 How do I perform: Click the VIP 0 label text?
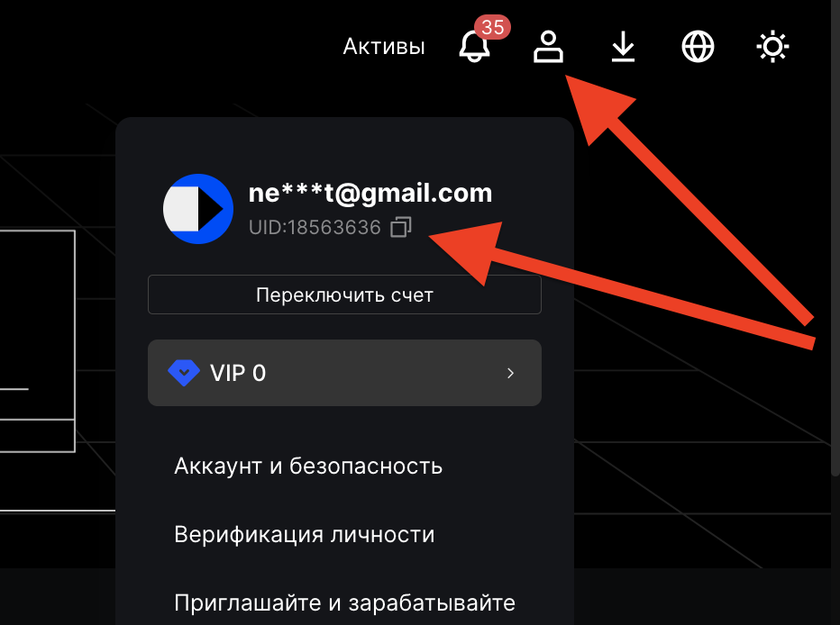click(x=238, y=373)
